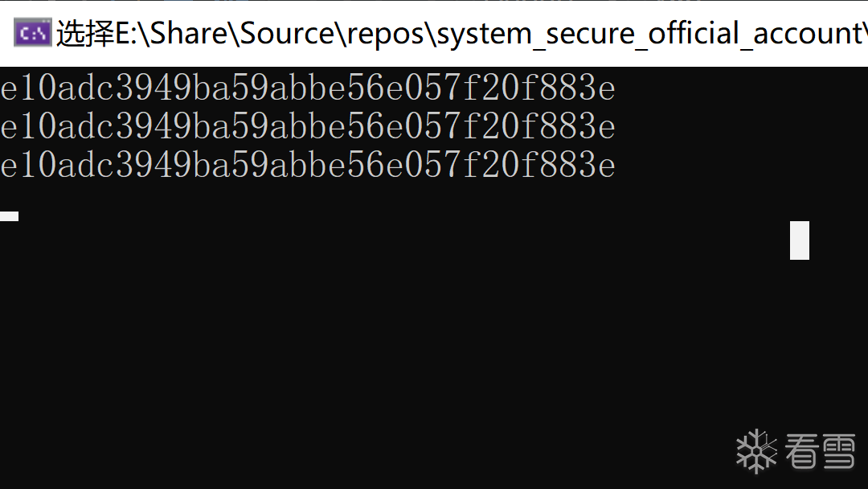Screen dimensions: 868x489
Task: Click "Source" in the title path
Action: pos(287,34)
